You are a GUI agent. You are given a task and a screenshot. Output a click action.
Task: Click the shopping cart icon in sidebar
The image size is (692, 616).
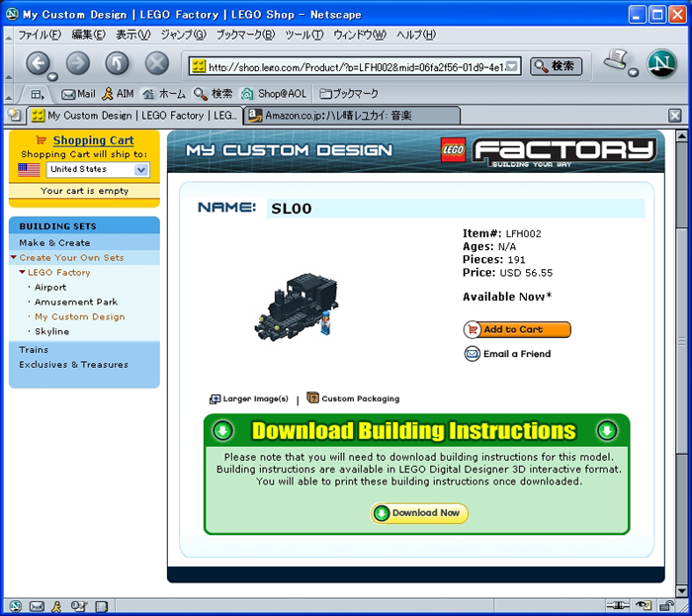coord(42,140)
